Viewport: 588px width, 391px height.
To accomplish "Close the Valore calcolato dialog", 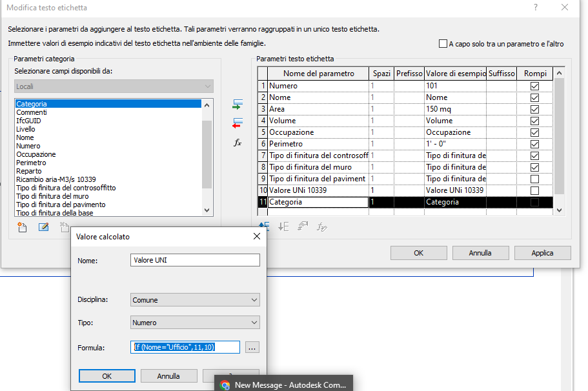I will point(256,236).
